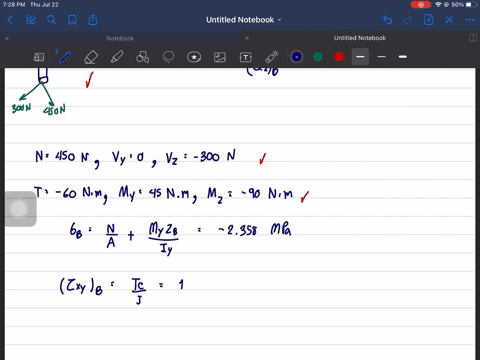Viewport: 480px width, 360px height.
Task: Open the three-dot more options menu
Action: [x=470, y=20]
